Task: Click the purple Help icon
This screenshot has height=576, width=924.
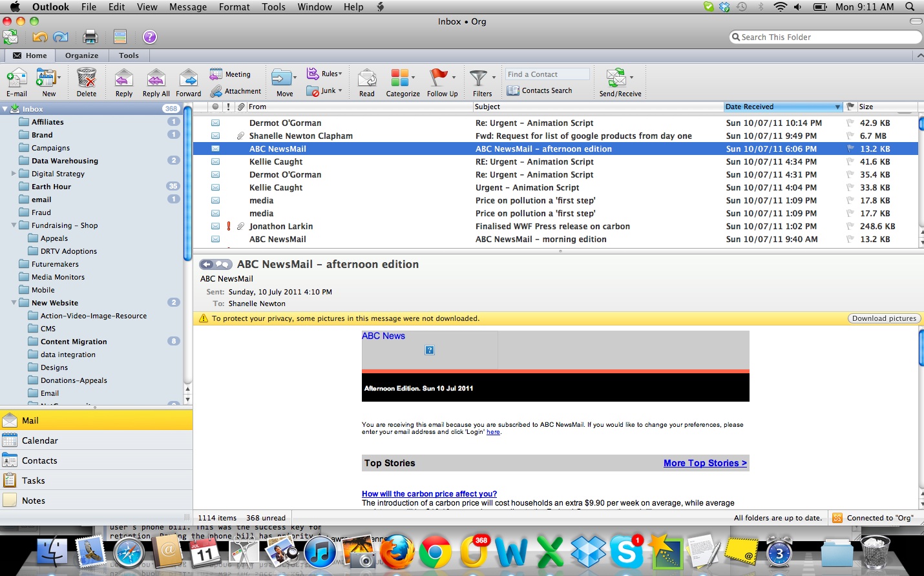Action: (x=150, y=37)
